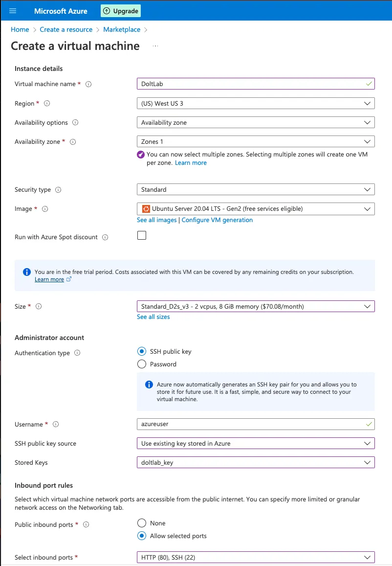Open the Azure portal hamburger menu
Image resolution: width=392 pixels, height=566 pixels.
12,10
